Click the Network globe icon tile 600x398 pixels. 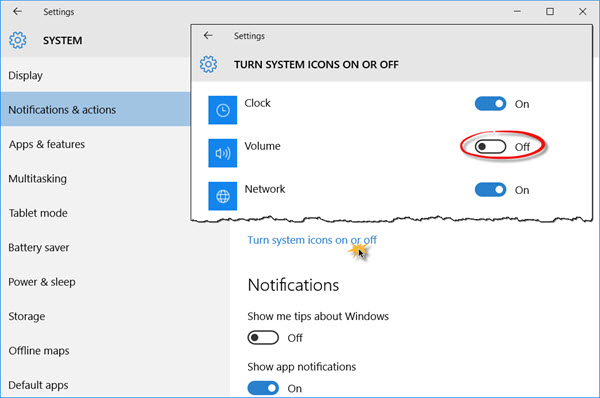222,196
